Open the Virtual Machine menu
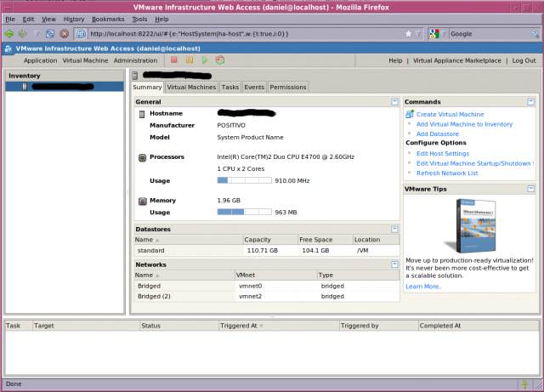 click(x=85, y=60)
